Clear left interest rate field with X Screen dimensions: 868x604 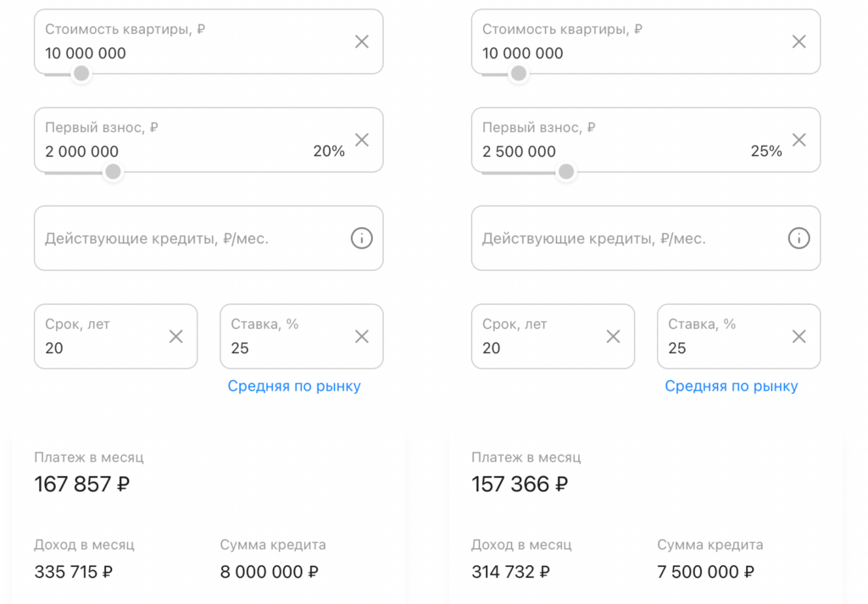[362, 336]
